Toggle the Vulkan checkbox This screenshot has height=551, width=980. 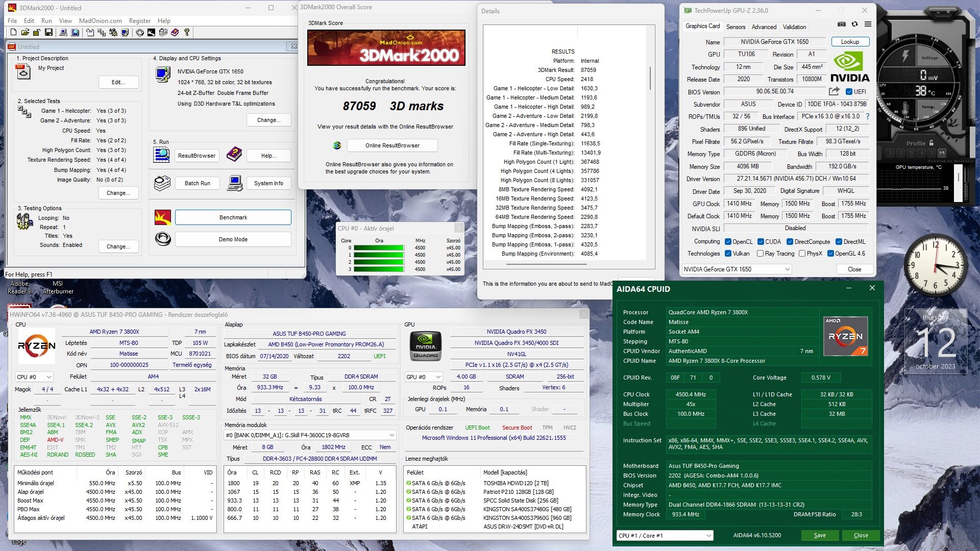[x=728, y=254]
